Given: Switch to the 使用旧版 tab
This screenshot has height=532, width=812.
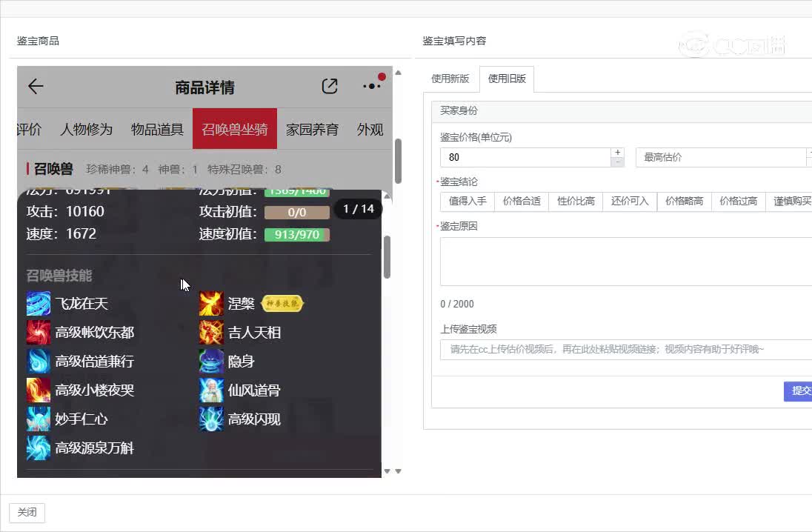Looking at the screenshot, I should click(x=507, y=79).
